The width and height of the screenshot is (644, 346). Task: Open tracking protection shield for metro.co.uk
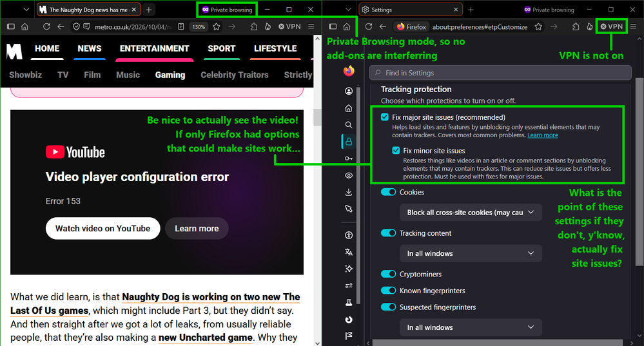77,26
